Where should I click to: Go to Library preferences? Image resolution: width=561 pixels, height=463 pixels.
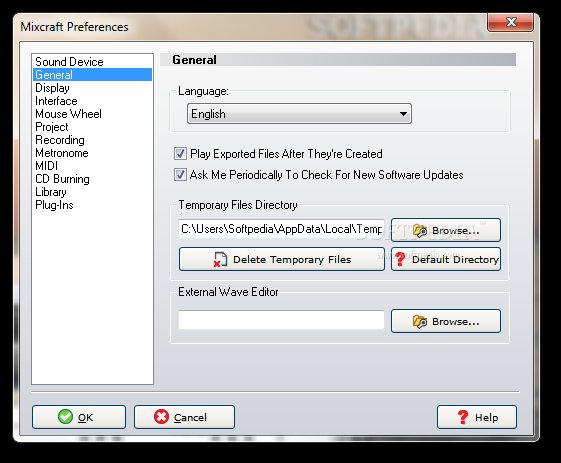pyautogui.click(x=92, y=192)
